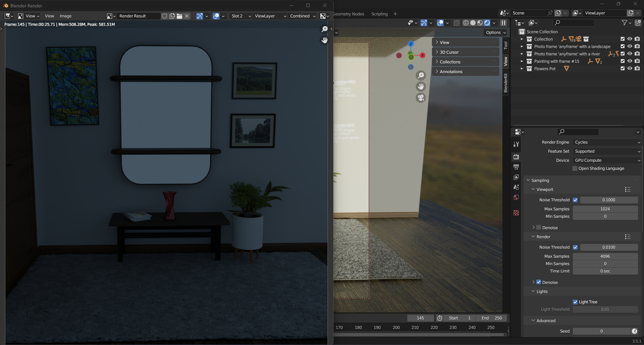Open the Render Engine dropdown

click(x=607, y=142)
